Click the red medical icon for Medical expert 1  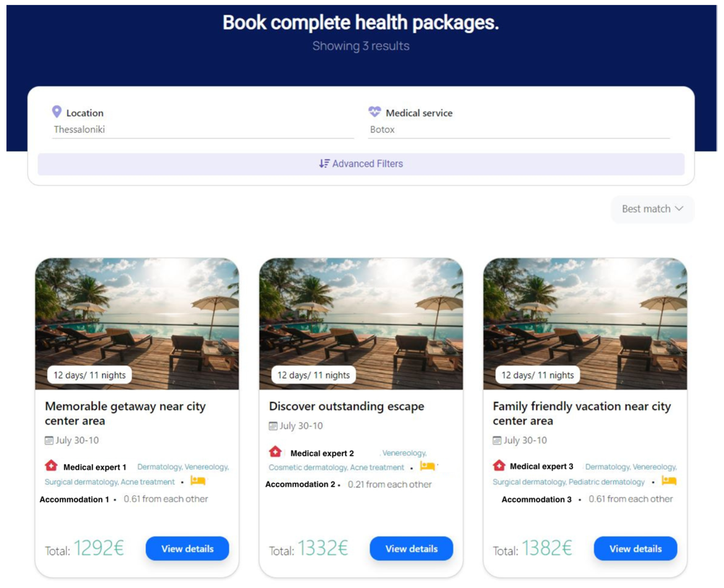[x=51, y=465]
